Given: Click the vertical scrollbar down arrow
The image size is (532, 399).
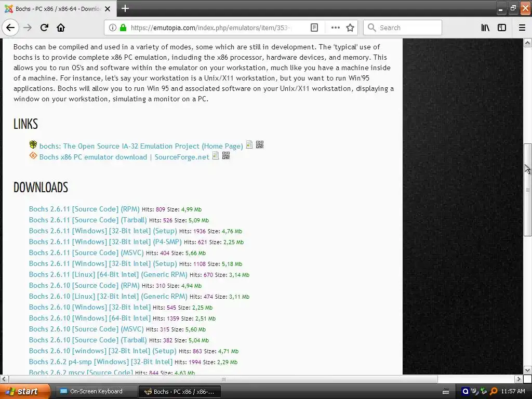Looking at the screenshot, I should [527, 370].
